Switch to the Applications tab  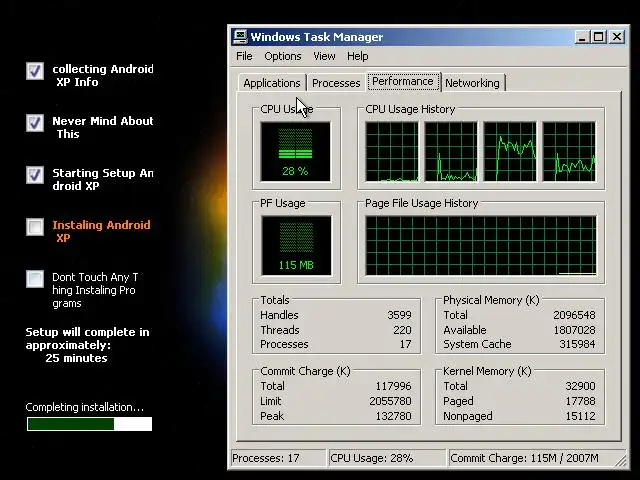pyautogui.click(x=272, y=83)
